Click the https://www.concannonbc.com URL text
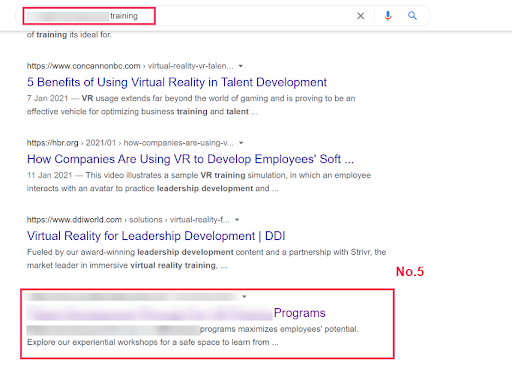 tap(84, 66)
